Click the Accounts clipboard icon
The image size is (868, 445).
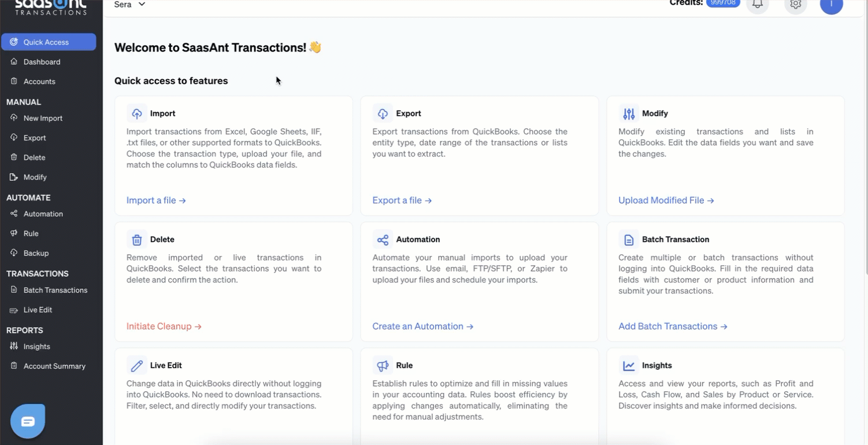click(14, 81)
